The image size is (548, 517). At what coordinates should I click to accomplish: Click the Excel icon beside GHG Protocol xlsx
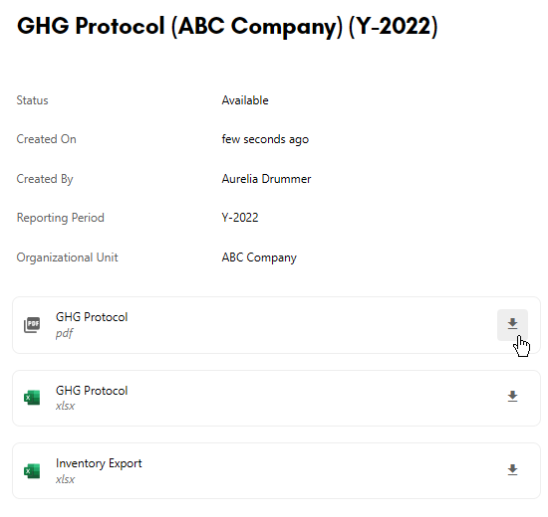click(x=32, y=398)
